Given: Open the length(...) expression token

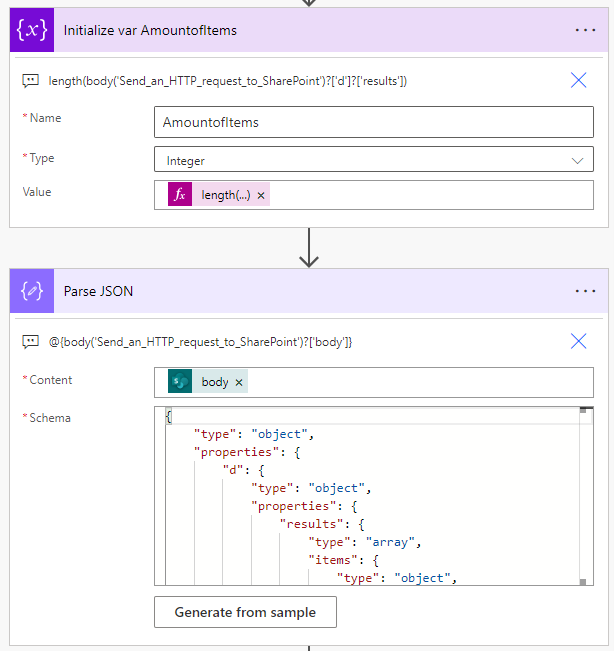Looking at the screenshot, I should pos(226,195).
